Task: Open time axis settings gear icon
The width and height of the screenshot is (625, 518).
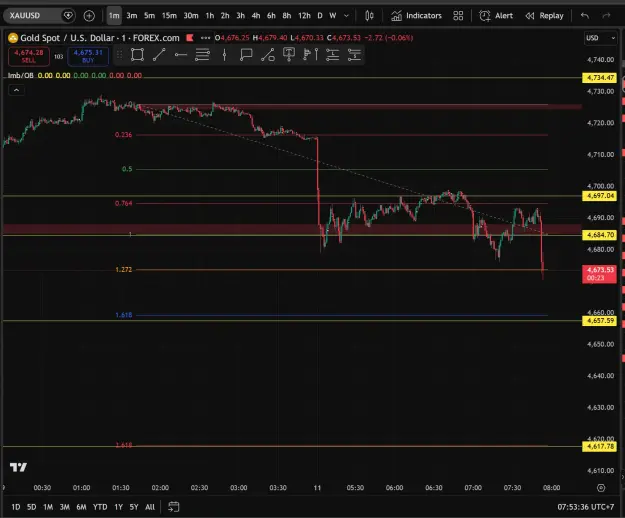Action: (601, 488)
